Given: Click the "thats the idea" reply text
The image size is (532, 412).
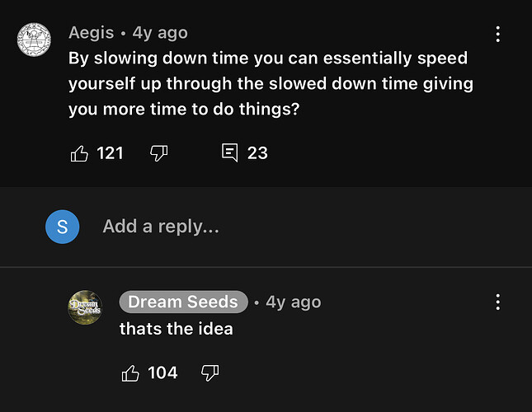Looking at the screenshot, I should coord(177,329).
